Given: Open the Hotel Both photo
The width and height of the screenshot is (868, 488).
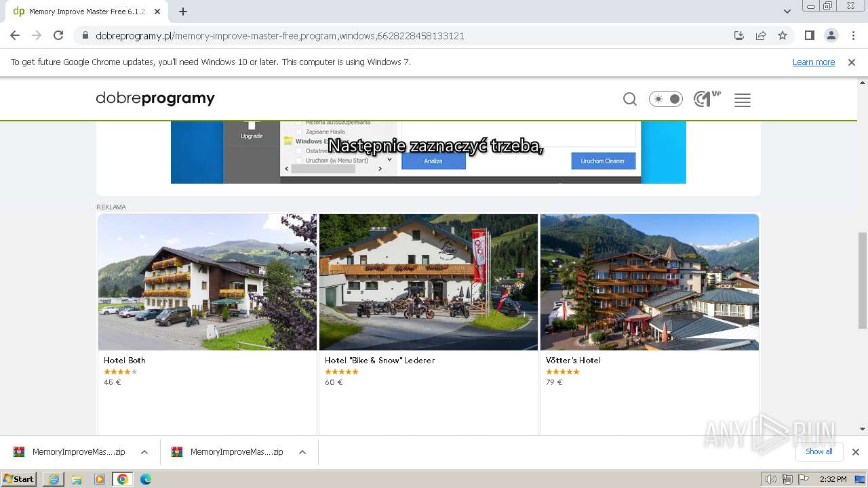Looking at the screenshot, I should [x=208, y=282].
